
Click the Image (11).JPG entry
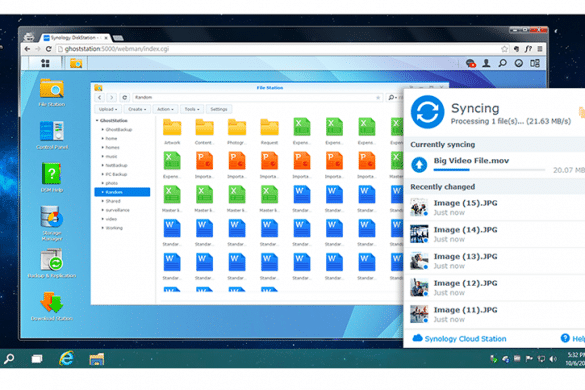[495, 315]
